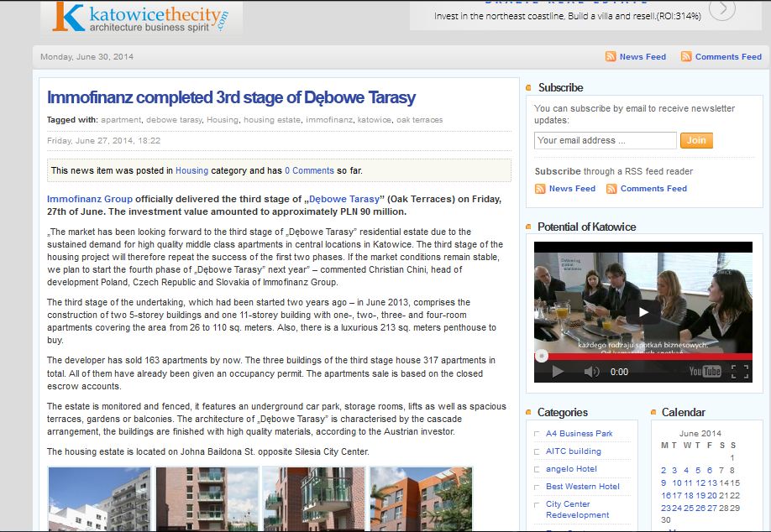Open the housing estate tag
Viewport: 771px width, 532px height.
(272, 120)
